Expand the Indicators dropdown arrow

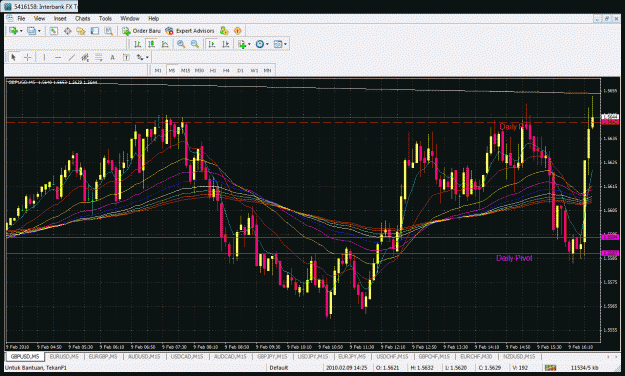250,44
